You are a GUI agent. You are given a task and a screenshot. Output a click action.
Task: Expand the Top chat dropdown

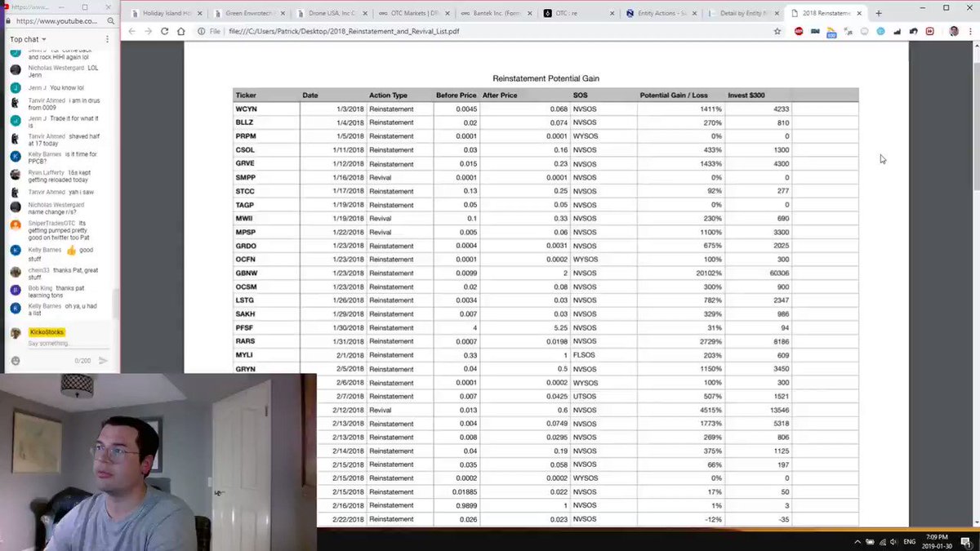click(29, 39)
